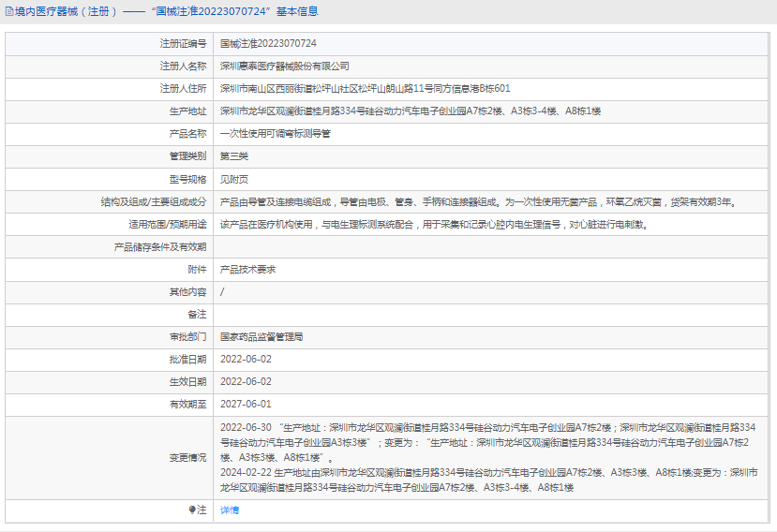Click the 附件 row label

197,270
